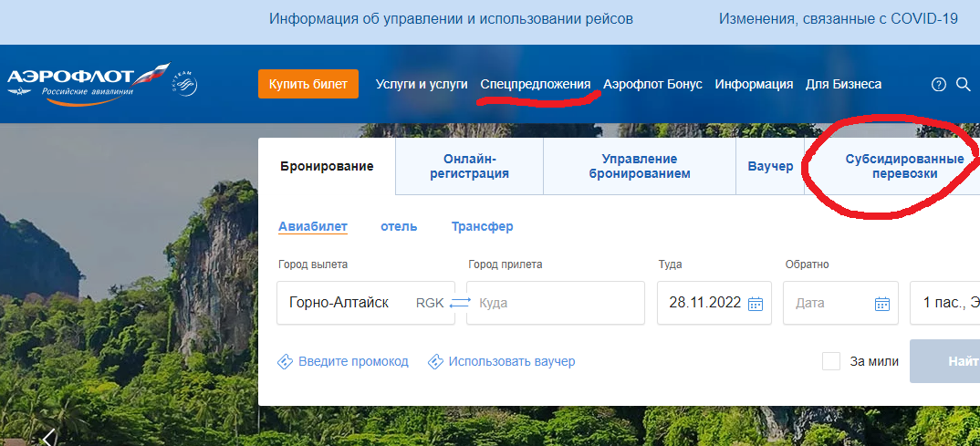Viewport: 980px width, 446px height.
Task: Open the Введите промокод link
Action: pyautogui.click(x=353, y=362)
